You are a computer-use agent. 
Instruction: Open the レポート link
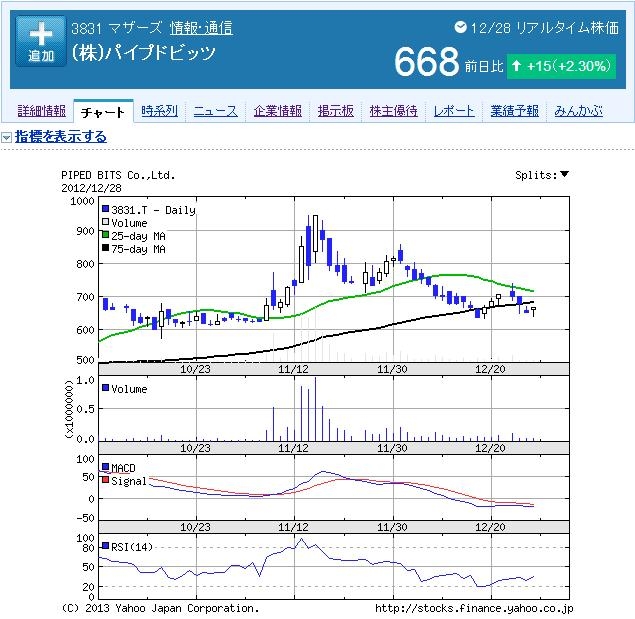coord(454,111)
